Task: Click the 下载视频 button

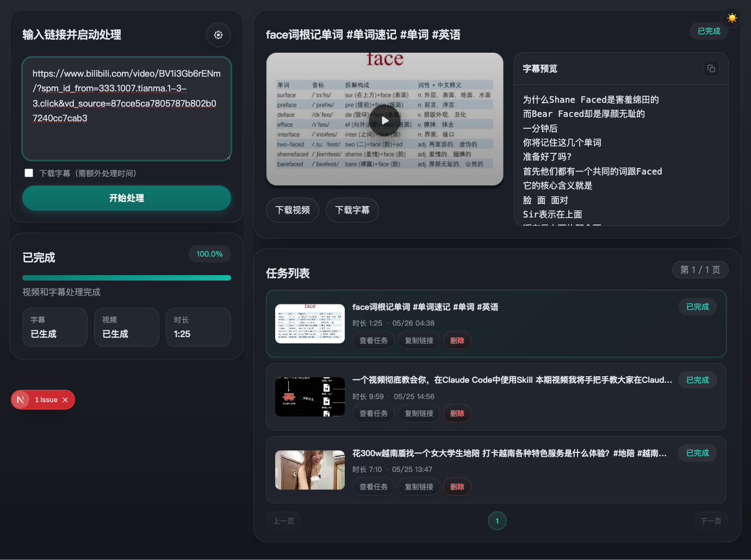Action: click(x=293, y=210)
